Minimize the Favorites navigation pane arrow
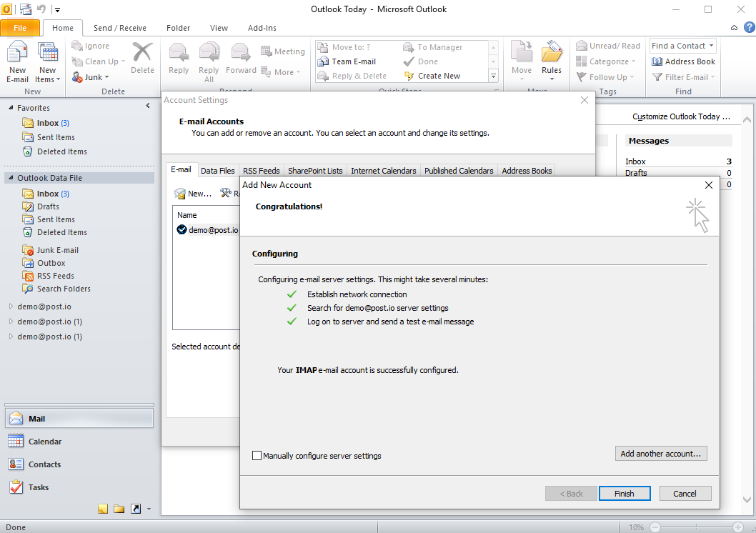The image size is (756, 533). pyautogui.click(x=148, y=106)
